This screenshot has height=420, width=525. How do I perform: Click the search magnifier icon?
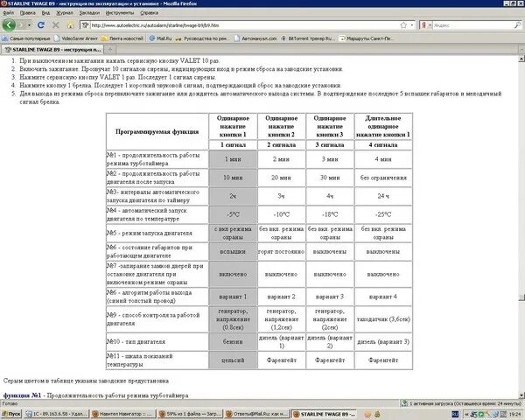[517, 25]
